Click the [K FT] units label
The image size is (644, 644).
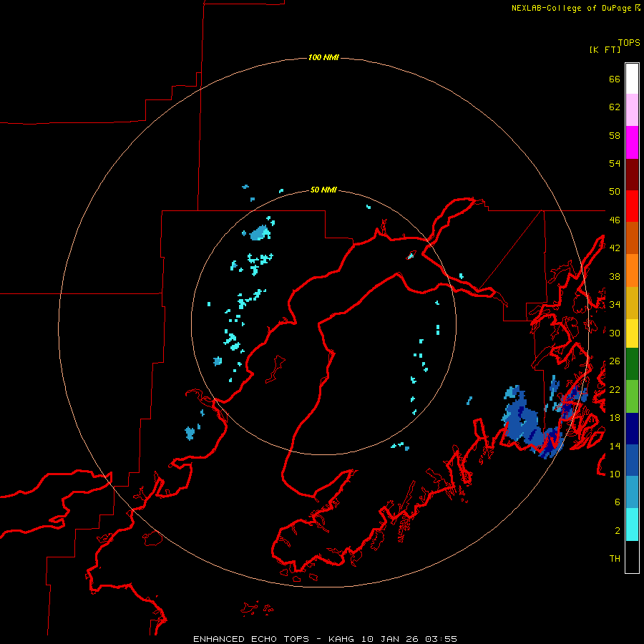(605, 50)
